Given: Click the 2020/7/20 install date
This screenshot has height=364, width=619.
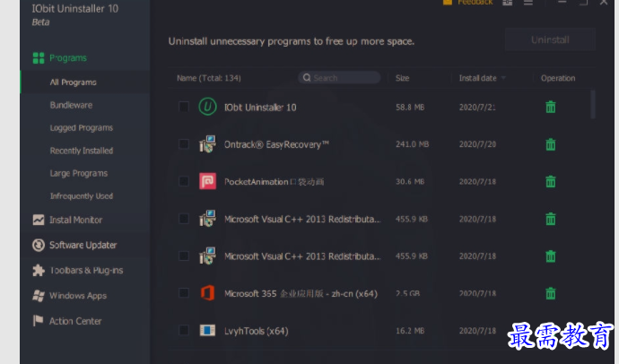Looking at the screenshot, I should tap(477, 144).
